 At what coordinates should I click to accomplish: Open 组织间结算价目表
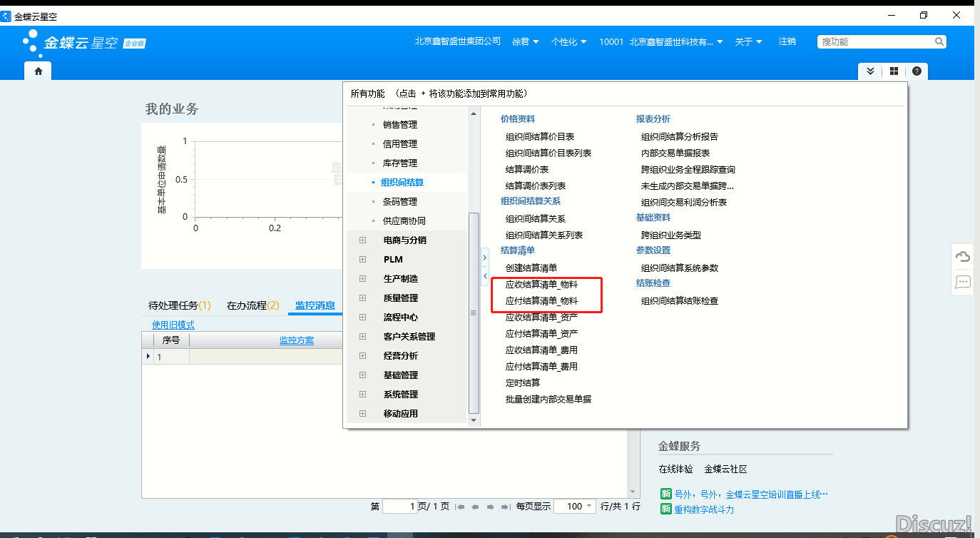point(540,137)
